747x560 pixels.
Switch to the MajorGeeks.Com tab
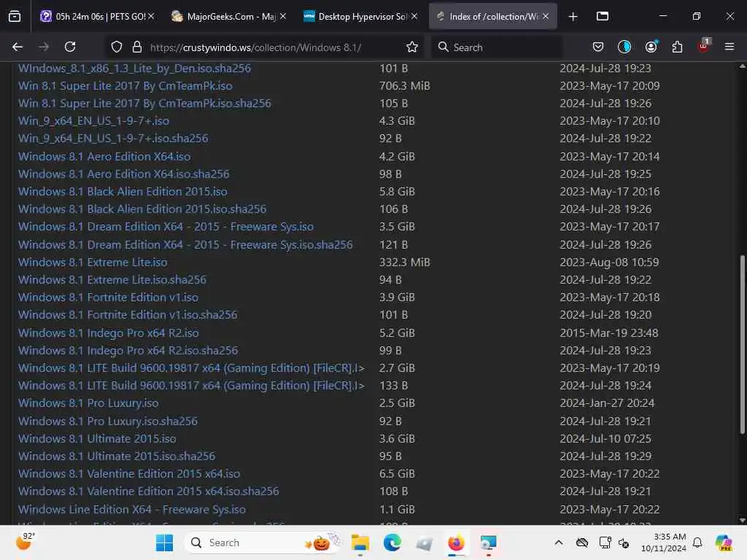click(x=228, y=17)
